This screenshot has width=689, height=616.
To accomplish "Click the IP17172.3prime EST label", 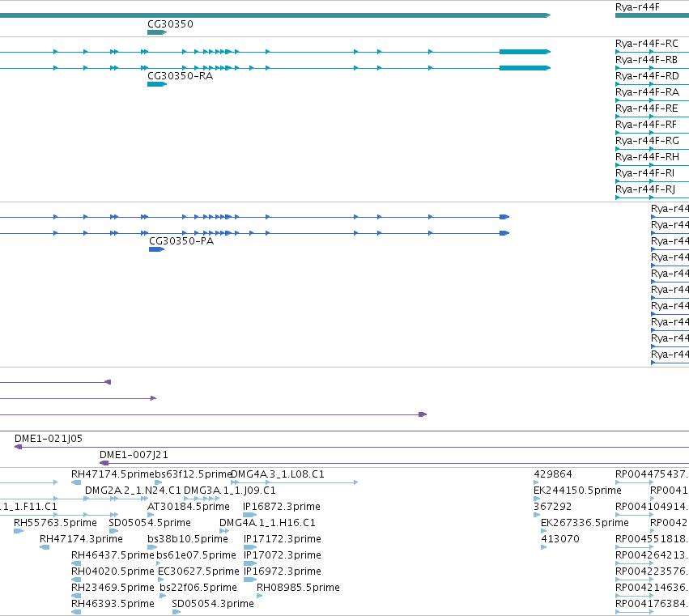I will coord(282,539).
